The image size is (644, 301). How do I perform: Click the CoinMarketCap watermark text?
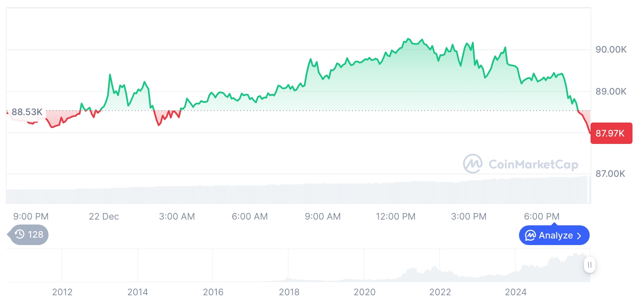[x=533, y=164]
